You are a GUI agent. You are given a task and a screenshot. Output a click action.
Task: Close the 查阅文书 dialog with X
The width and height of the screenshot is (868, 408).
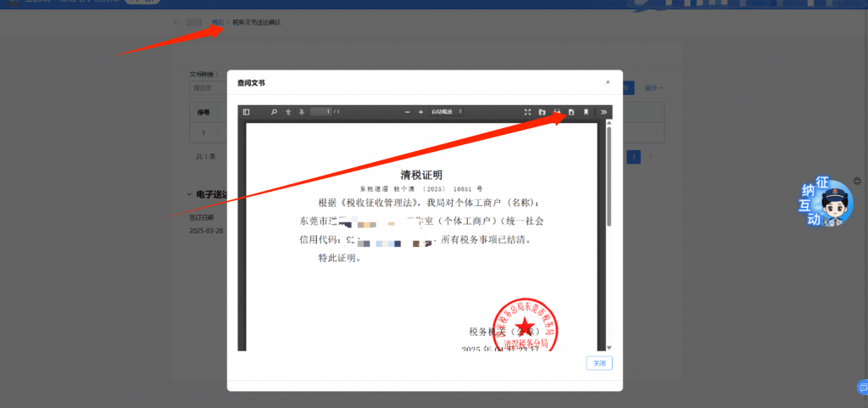[608, 82]
